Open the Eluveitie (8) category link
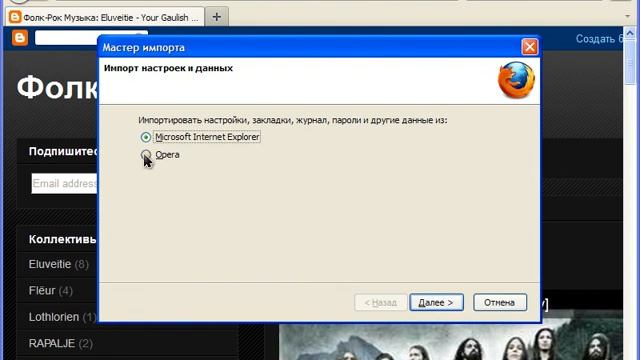This screenshot has width=640, height=360. [x=58, y=264]
